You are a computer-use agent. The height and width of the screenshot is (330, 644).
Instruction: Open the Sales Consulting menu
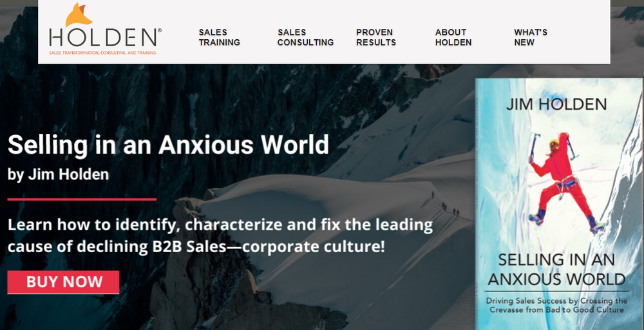[305, 37]
